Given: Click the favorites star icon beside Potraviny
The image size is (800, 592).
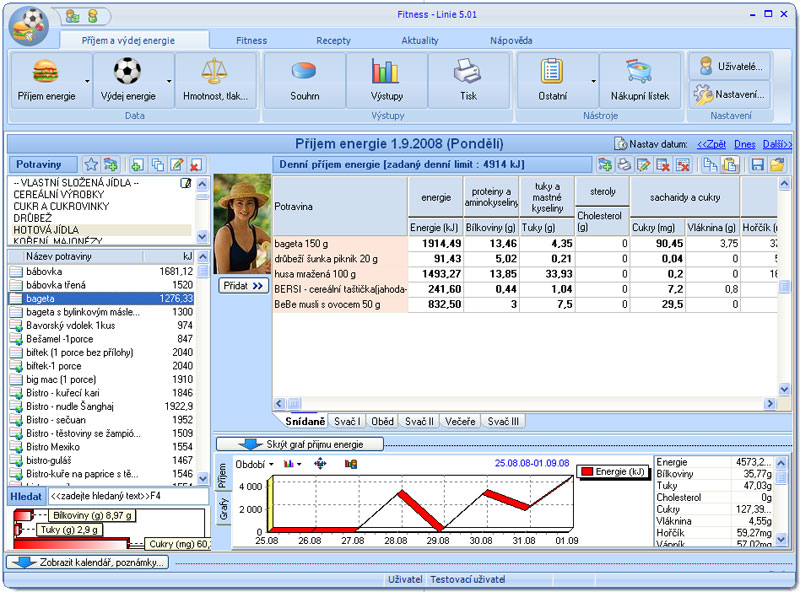Looking at the screenshot, I should (x=91, y=164).
